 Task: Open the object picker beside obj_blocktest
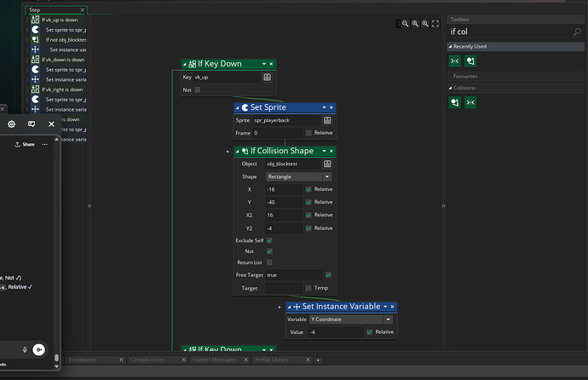click(327, 164)
